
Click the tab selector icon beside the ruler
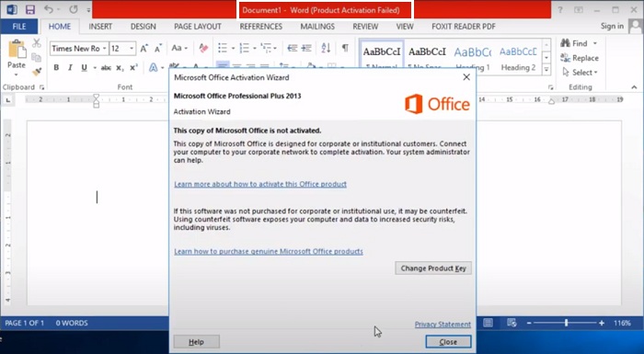pyautogui.click(x=7, y=100)
